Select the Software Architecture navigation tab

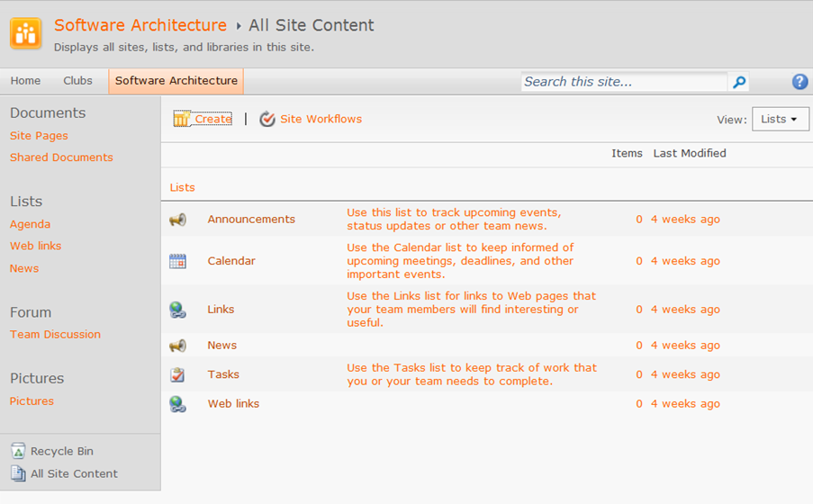click(176, 81)
